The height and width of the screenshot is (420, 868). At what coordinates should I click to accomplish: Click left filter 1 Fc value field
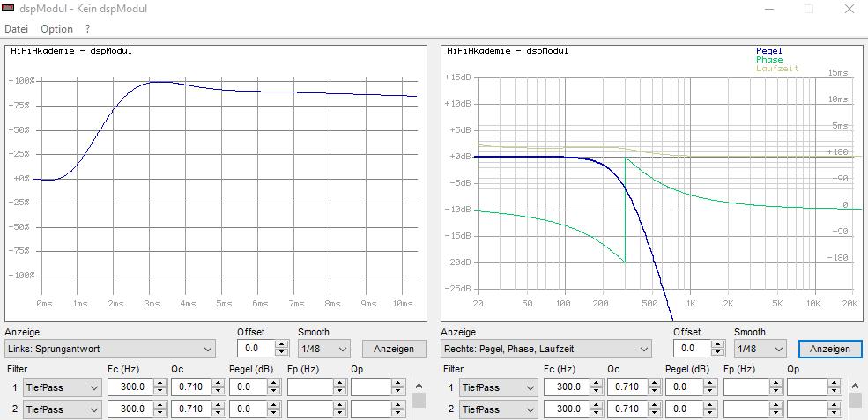coord(130,387)
